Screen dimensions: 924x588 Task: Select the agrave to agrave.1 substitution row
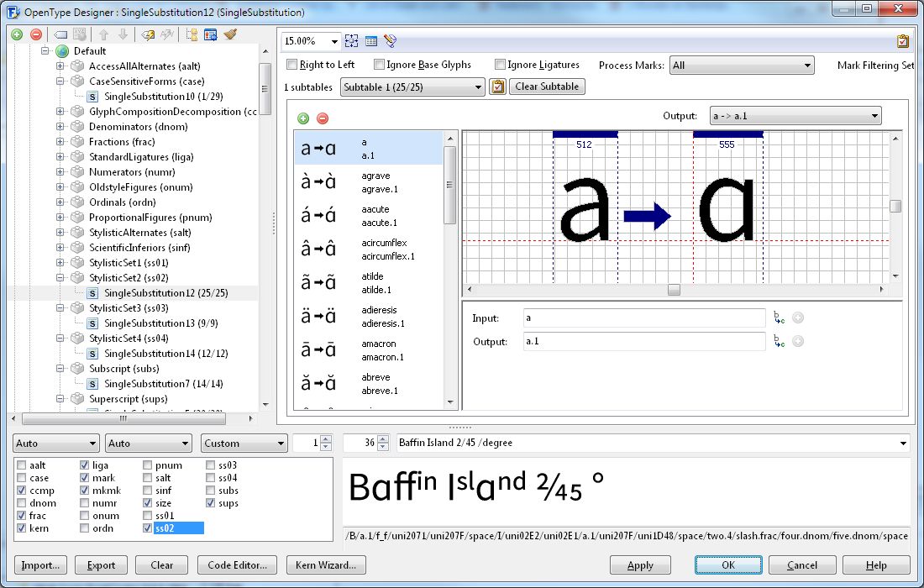[368, 182]
